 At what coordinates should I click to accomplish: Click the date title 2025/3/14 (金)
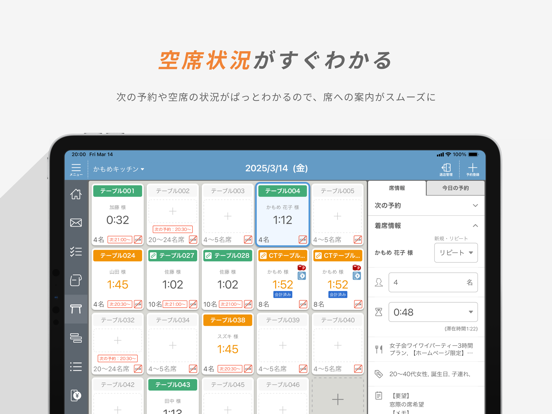point(276,168)
